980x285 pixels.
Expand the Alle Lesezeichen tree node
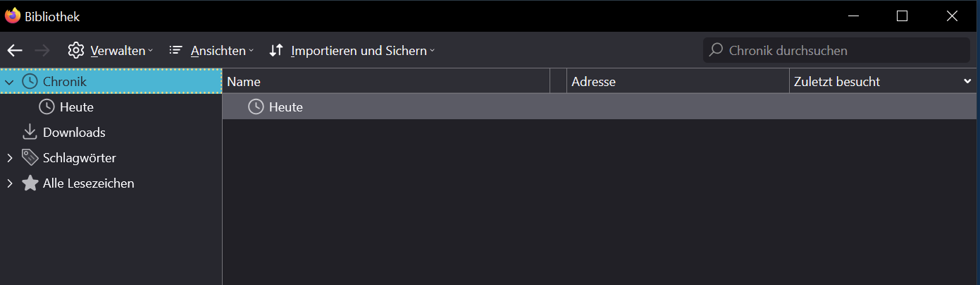(x=9, y=183)
